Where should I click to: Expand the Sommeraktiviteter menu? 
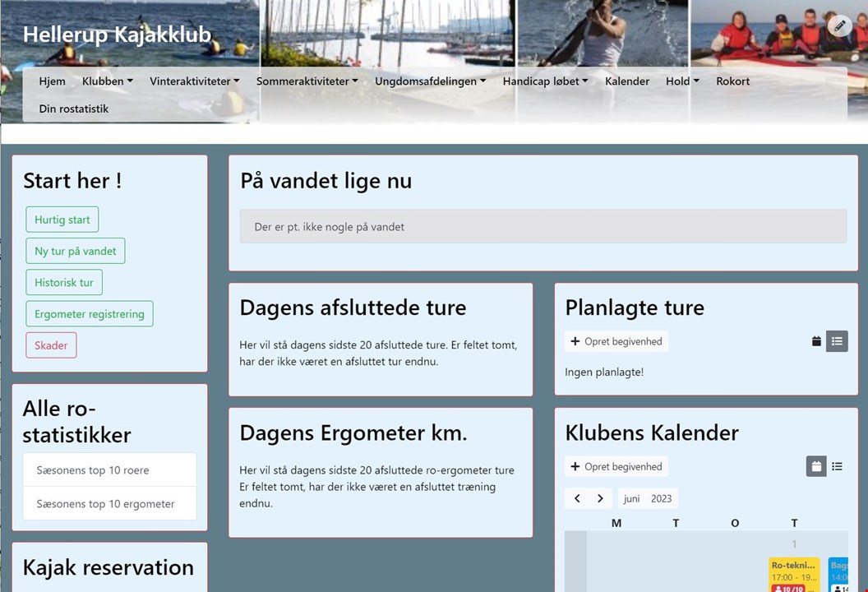pyautogui.click(x=307, y=81)
